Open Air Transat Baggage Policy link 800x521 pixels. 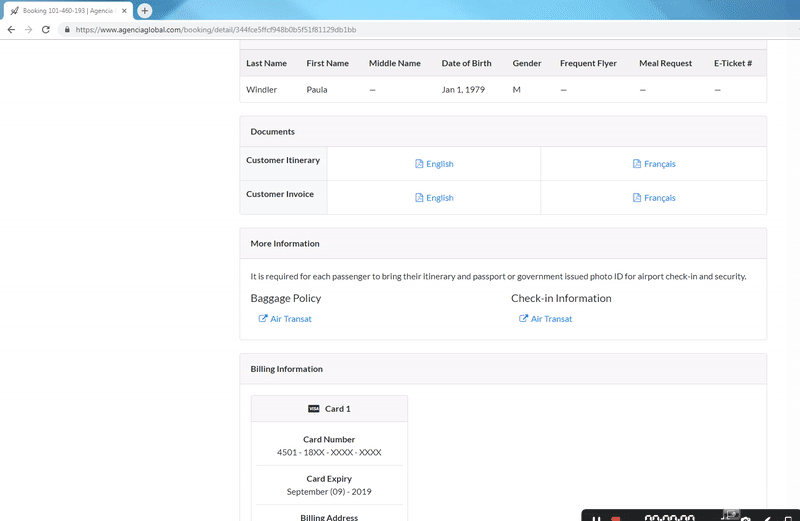tap(290, 319)
